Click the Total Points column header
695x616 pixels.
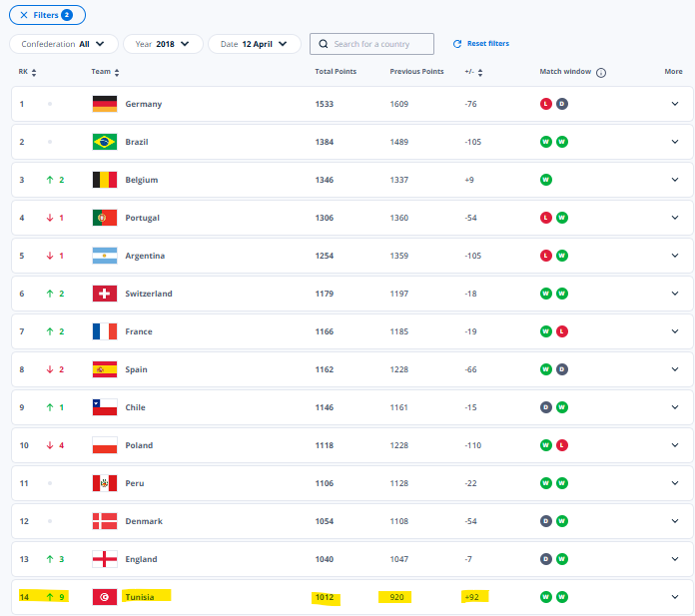[x=336, y=71]
